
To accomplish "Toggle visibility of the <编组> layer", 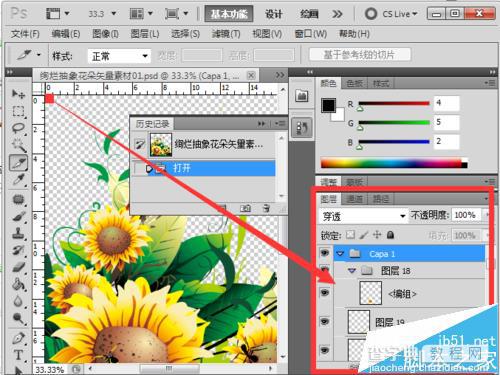I will [x=325, y=293].
